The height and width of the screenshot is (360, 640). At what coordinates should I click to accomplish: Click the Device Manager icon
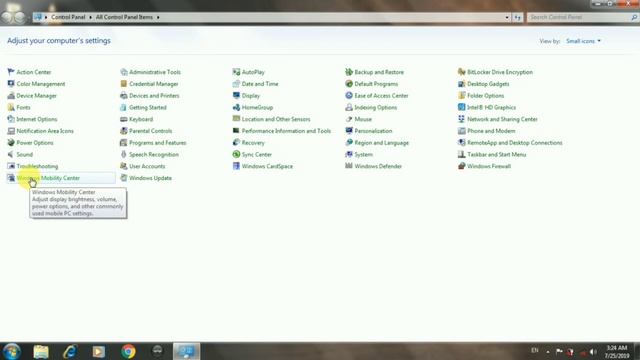click(x=11, y=96)
